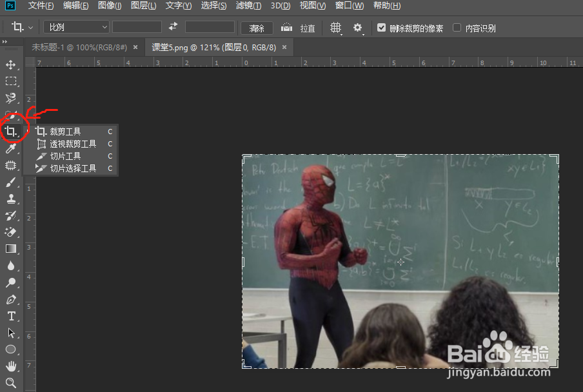This screenshot has width=583, height=392.
Task: Select the Type tool
Action: (x=11, y=316)
